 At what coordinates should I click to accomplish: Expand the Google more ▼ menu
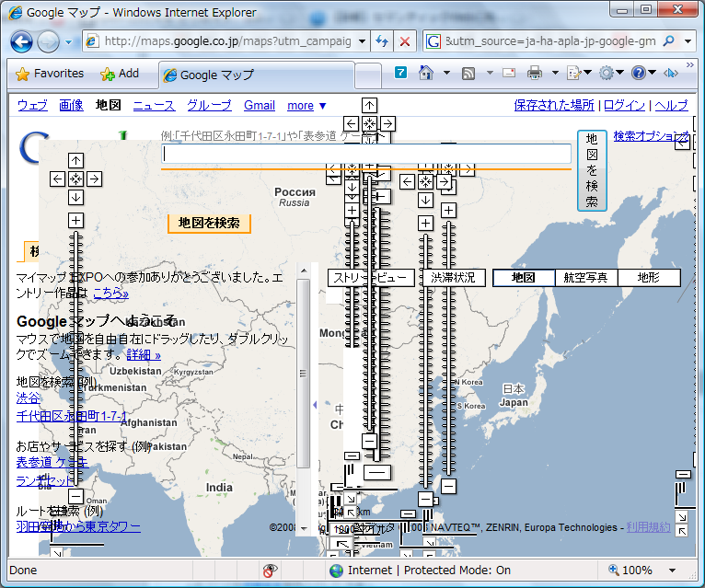[306, 106]
